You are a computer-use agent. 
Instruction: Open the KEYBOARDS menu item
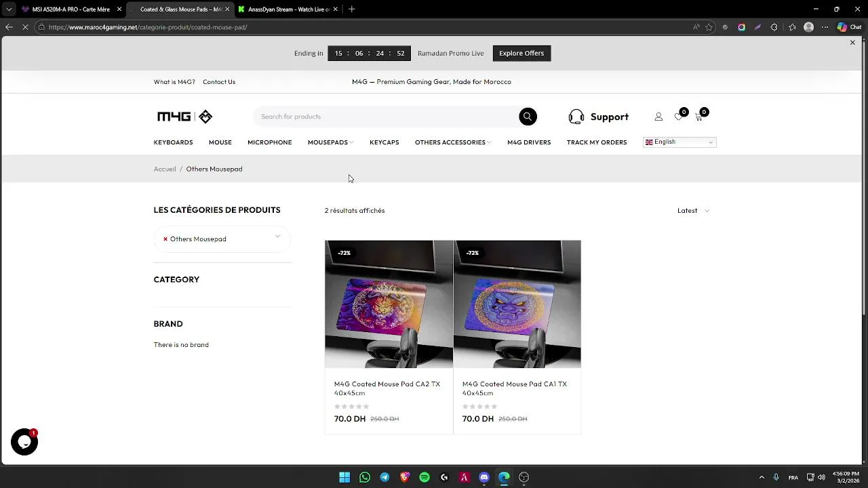click(x=173, y=142)
